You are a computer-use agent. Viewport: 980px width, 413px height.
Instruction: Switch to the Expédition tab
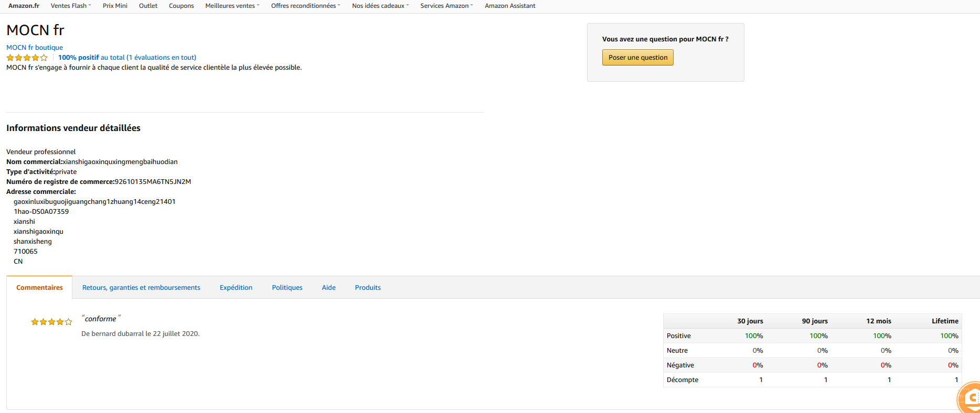tap(236, 288)
